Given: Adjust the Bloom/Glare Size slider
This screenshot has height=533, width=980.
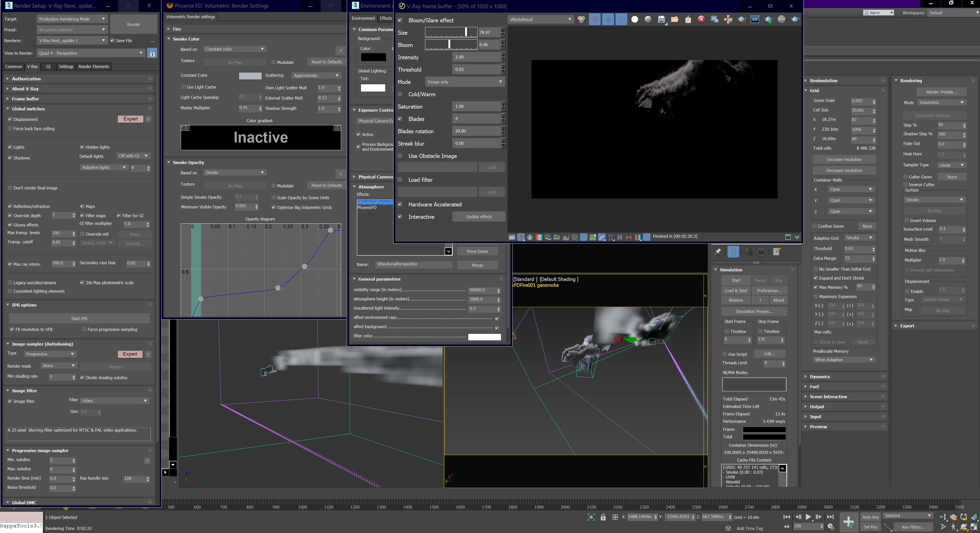Looking at the screenshot, I should (x=451, y=33).
